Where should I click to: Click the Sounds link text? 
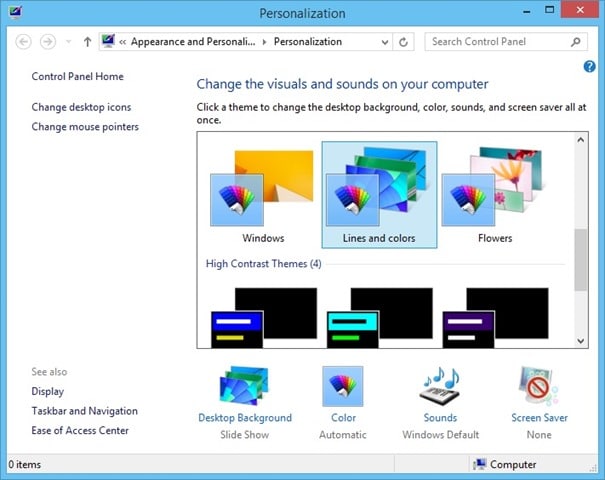[440, 418]
